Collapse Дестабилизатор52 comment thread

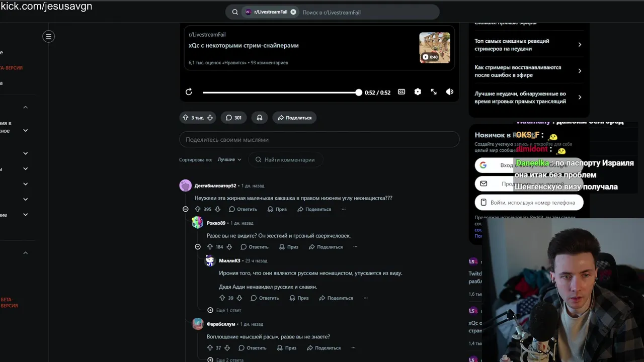185,209
